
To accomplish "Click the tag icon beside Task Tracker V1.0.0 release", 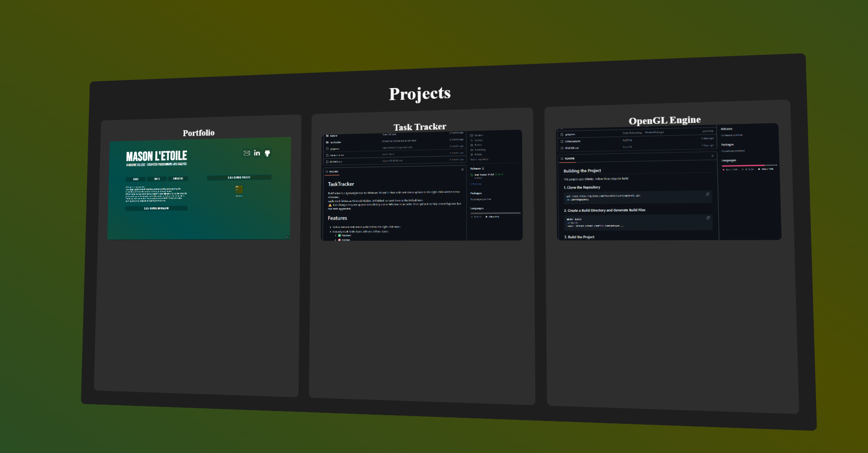I will point(472,174).
